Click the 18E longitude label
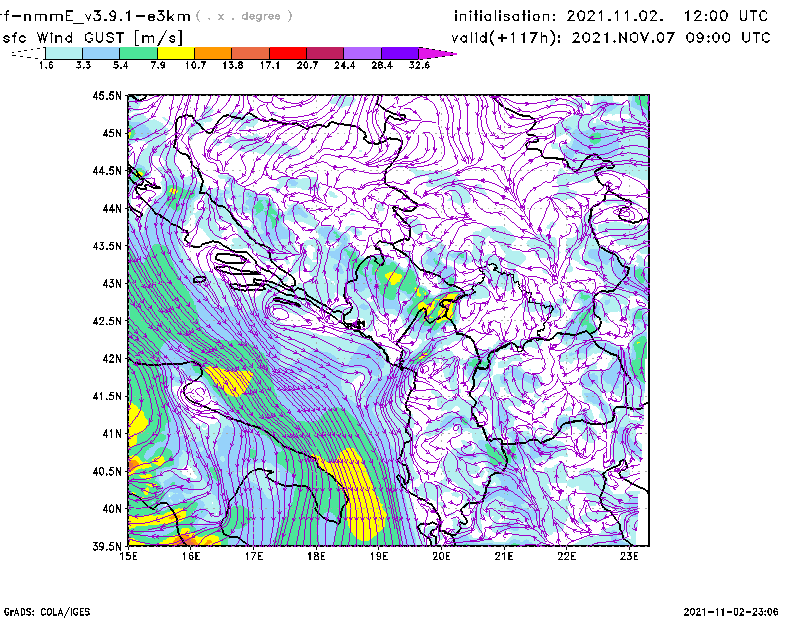Screen dimensions: 800x618 [x=316, y=556]
